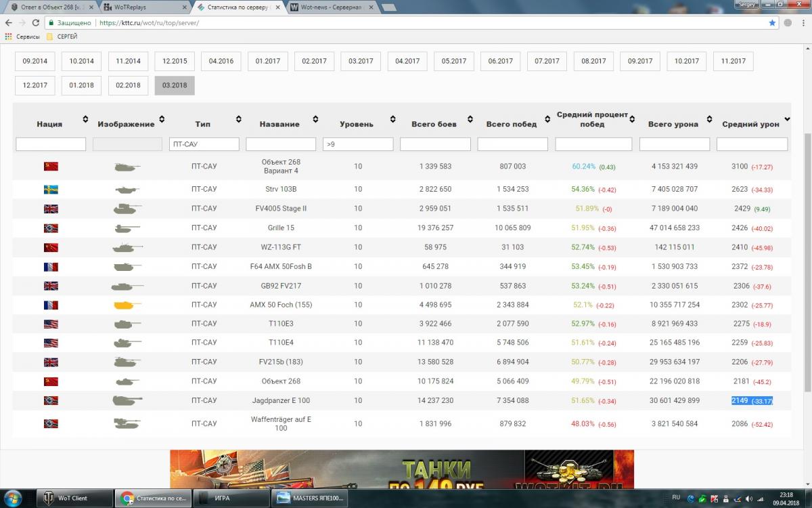Open the WoT Client taskbar icon
812x508 pixels.
[73, 498]
